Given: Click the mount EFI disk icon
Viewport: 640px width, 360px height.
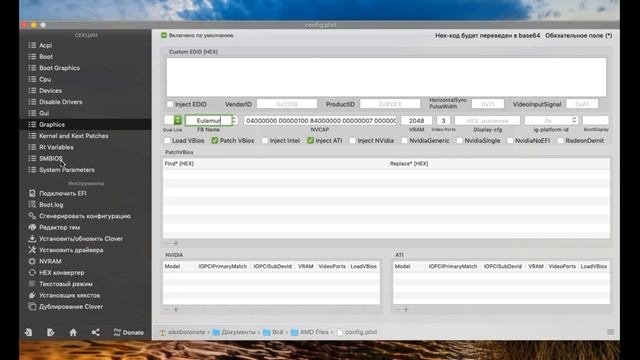Looking at the screenshot, I should pos(32,193).
